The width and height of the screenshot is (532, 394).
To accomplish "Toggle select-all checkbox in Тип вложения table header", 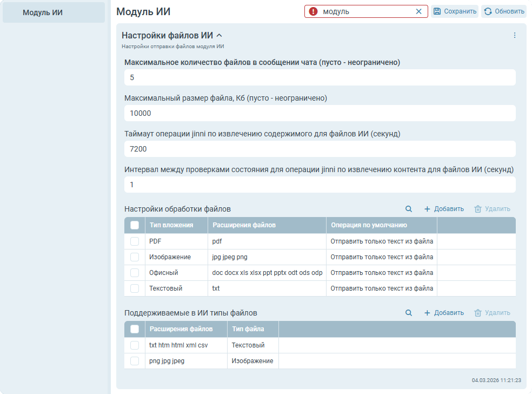I will 135,225.
